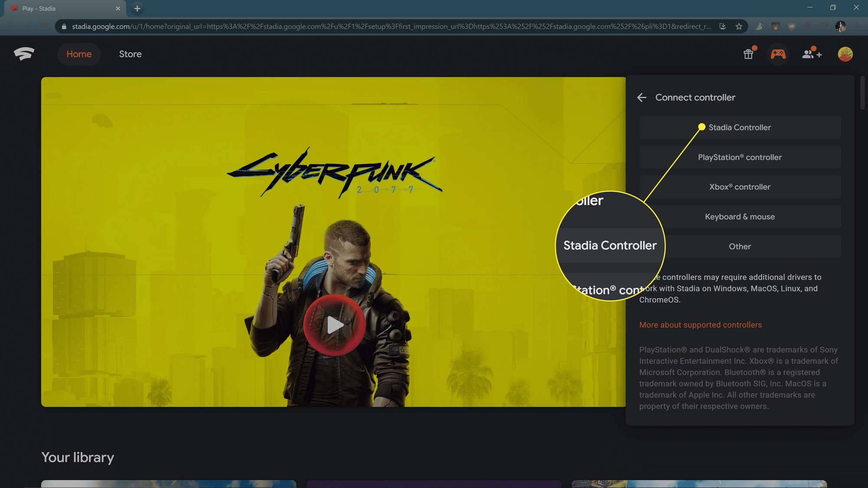Click the bookmark star in address bar

(739, 26)
